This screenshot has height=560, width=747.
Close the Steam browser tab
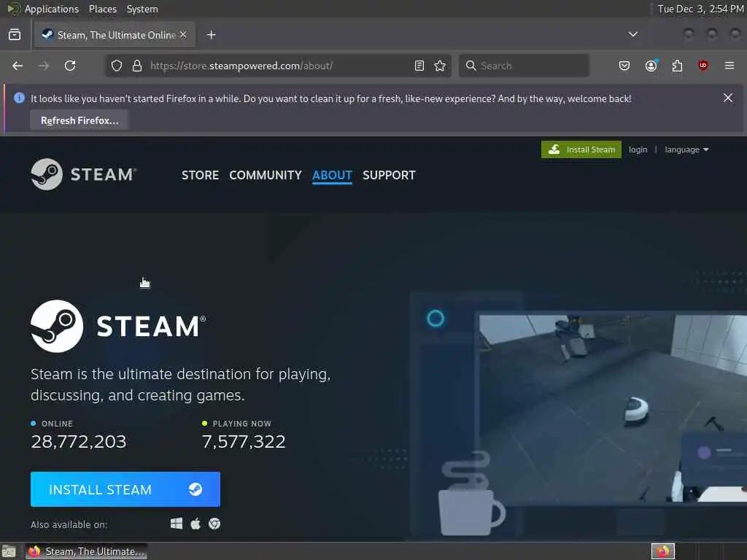click(183, 35)
